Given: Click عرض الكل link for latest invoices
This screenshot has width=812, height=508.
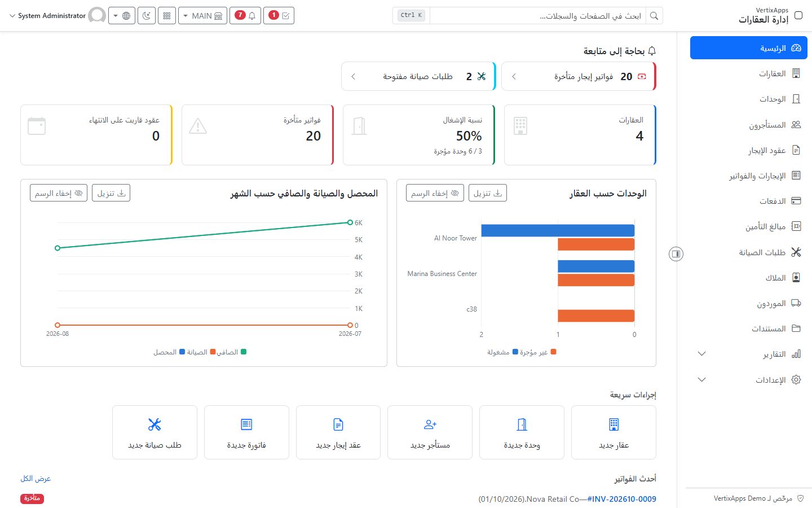Looking at the screenshot, I should [x=36, y=479].
